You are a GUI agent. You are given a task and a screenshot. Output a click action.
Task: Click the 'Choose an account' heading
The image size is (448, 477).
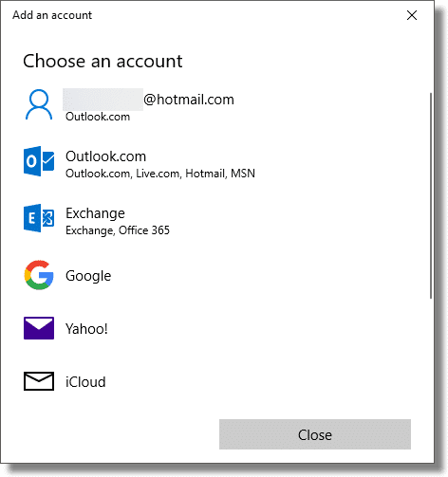coord(103,61)
